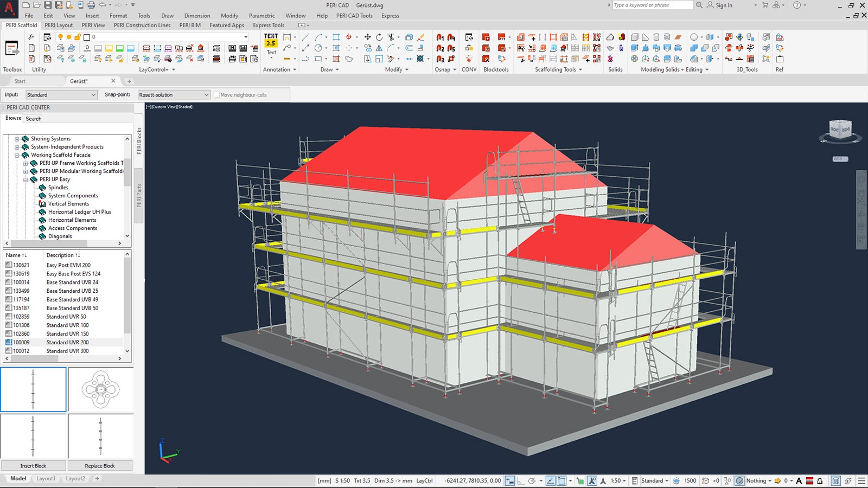Toggle dynamic input in the status bar

click(x=510, y=481)
